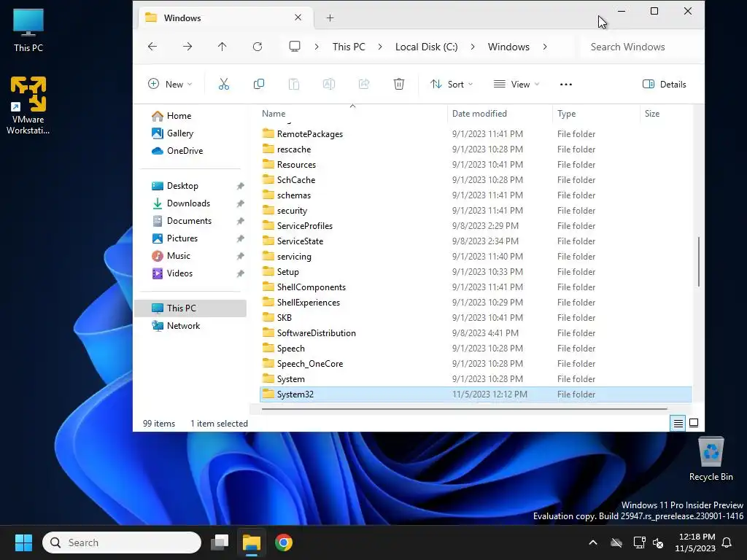The image size is (747, 560).
Task: Click the vertical scrollbar thumb
Action: (x=698, y=262)
